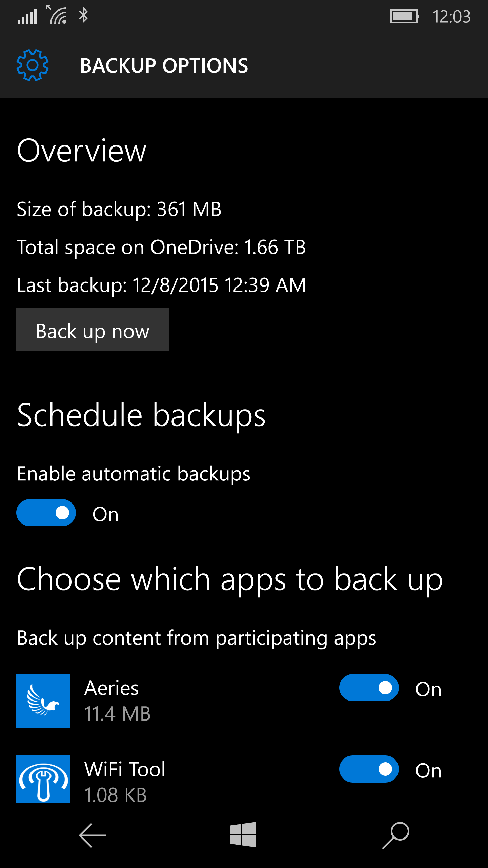Tap the Size of backup text

119,209
